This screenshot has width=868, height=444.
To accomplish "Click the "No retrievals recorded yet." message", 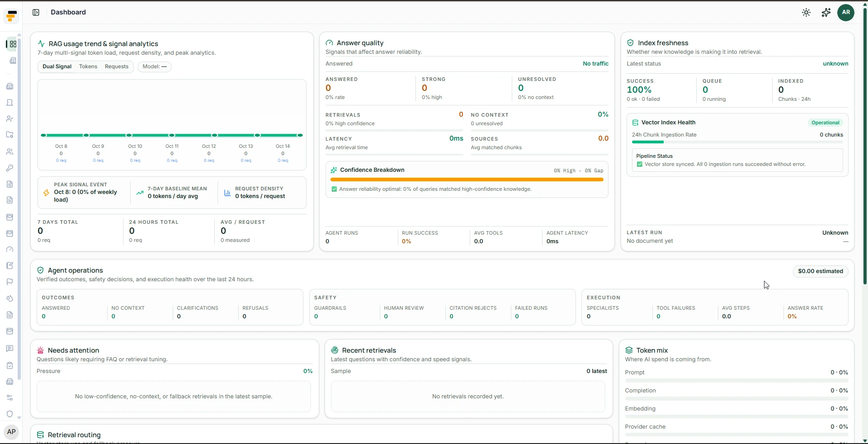I will pyautogui.click(x=468, y=397).
